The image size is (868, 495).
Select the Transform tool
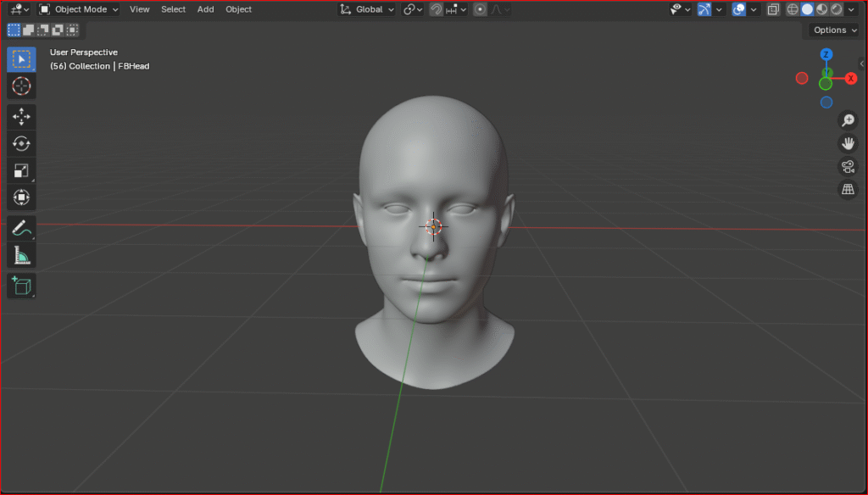click(x=21, y=197)
